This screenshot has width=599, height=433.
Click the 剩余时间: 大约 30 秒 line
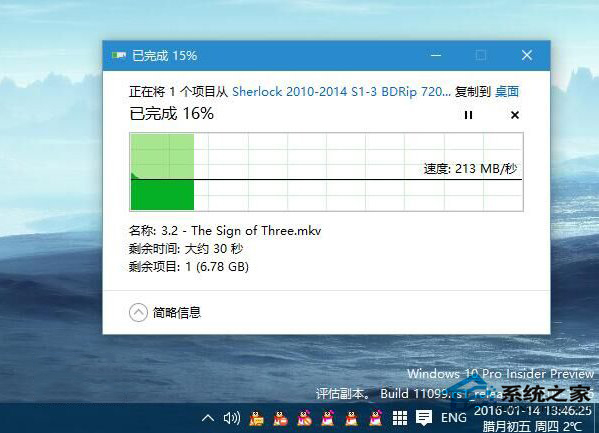186,249
